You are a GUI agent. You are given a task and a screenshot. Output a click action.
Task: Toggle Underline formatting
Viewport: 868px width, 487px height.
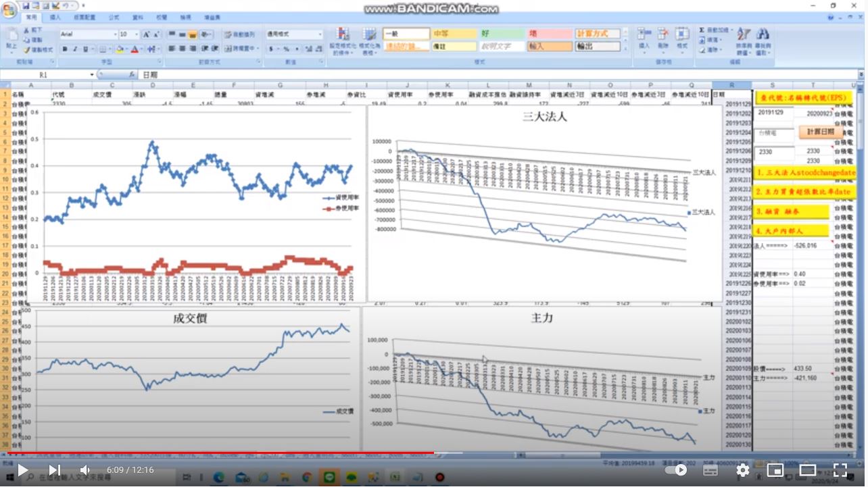(85, 49)
